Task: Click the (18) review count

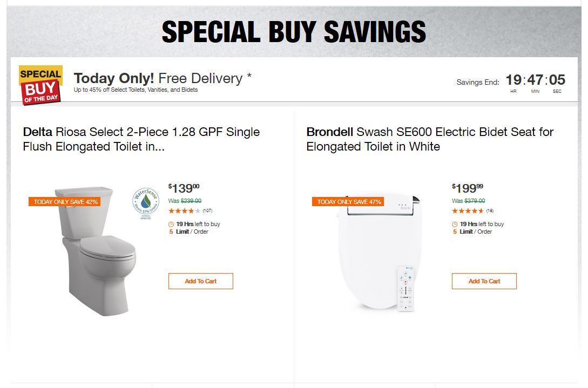Action: click(x=490, y=211)
